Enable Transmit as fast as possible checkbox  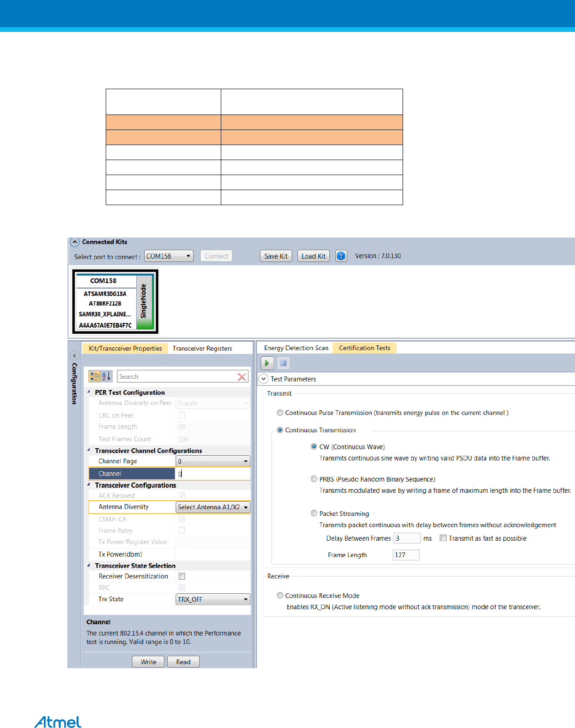tap(443, 538)
